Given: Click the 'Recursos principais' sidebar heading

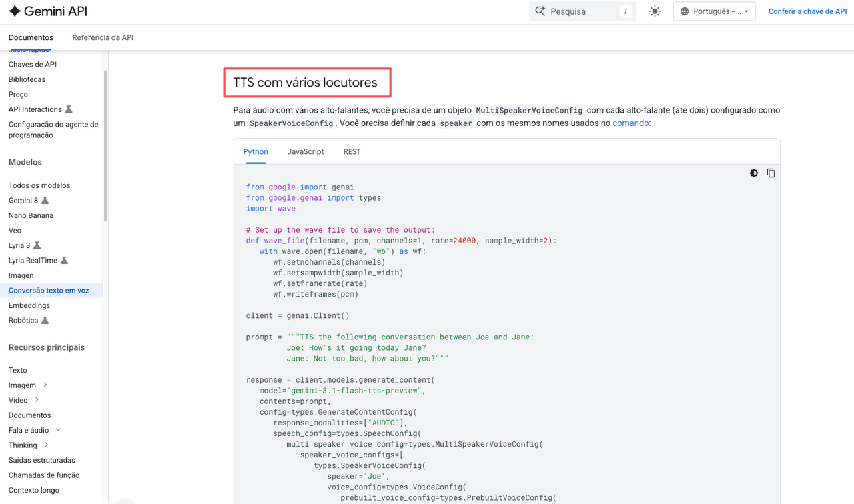Looking at the screenshot, I should (x=47, y=347).
